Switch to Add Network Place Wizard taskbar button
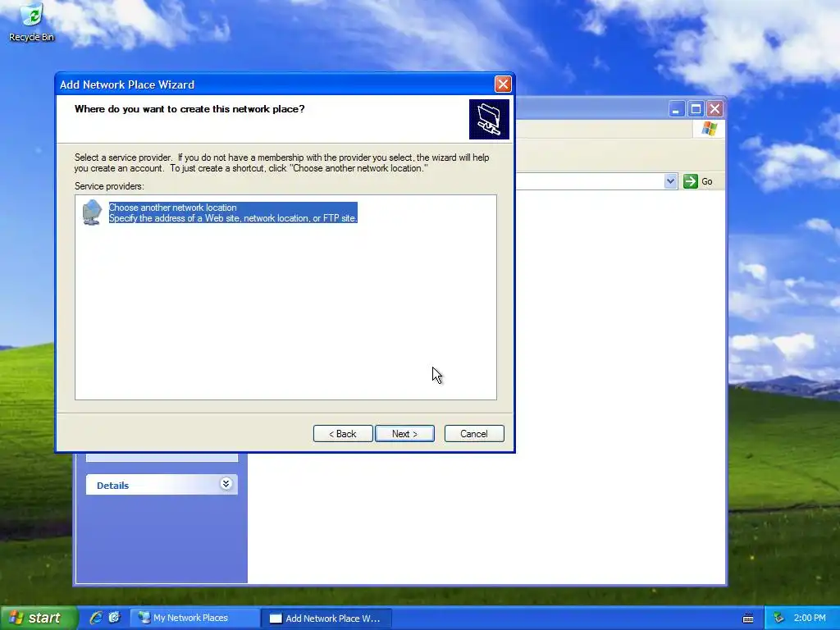 click(x=326, y=618)
